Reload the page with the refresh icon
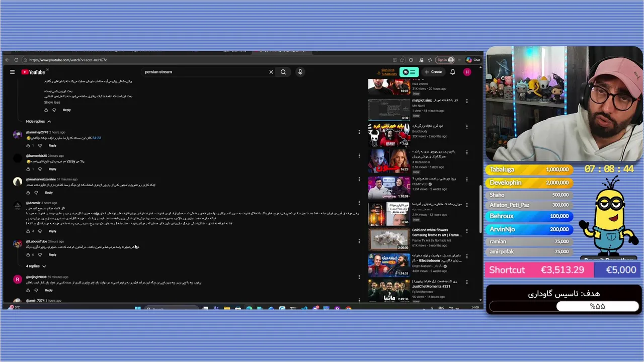Image resolution: width=644 pixels, height=362 pixels. 17,60
